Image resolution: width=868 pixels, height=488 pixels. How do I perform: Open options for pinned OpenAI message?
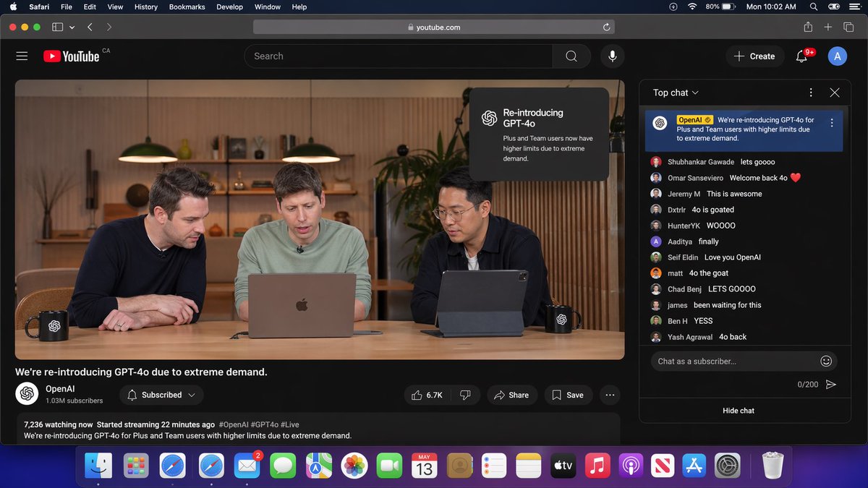[832, 123]
